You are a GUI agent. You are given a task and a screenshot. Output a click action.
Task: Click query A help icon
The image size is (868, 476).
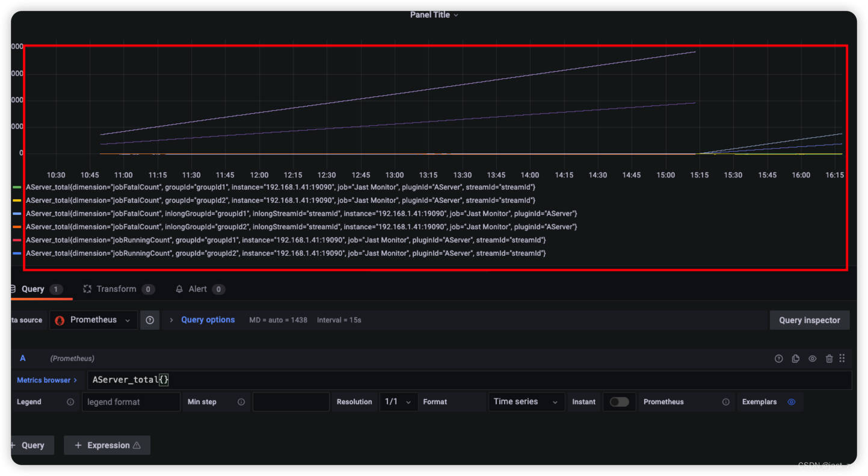[x=778, y=359]
